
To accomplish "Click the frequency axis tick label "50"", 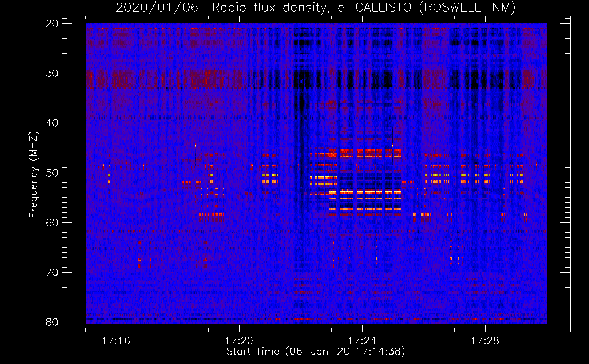I will 52,173.
